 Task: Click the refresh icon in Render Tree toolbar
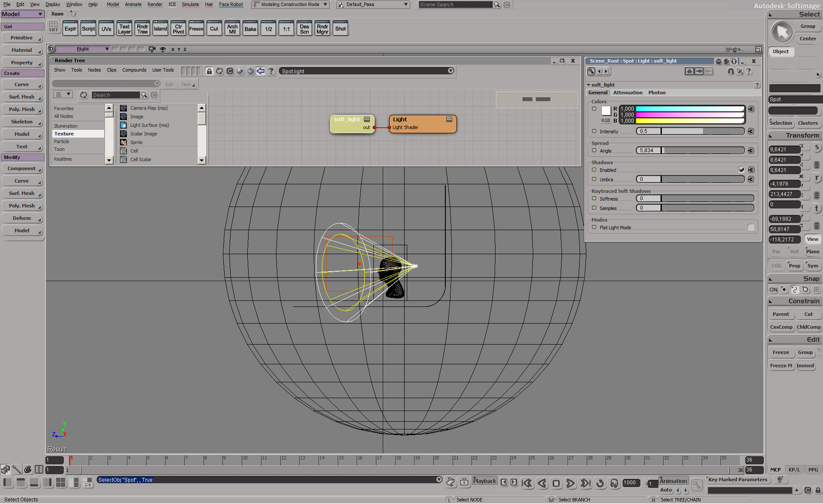[219, 71]
